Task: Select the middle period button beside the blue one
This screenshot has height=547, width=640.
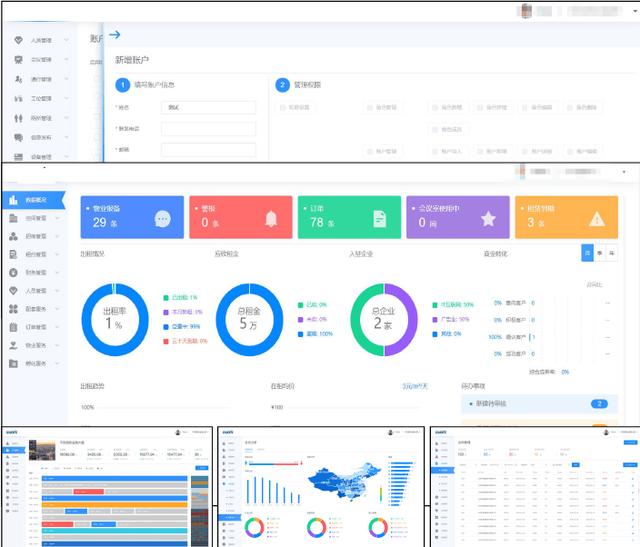Action: click(x=600, y=253)
